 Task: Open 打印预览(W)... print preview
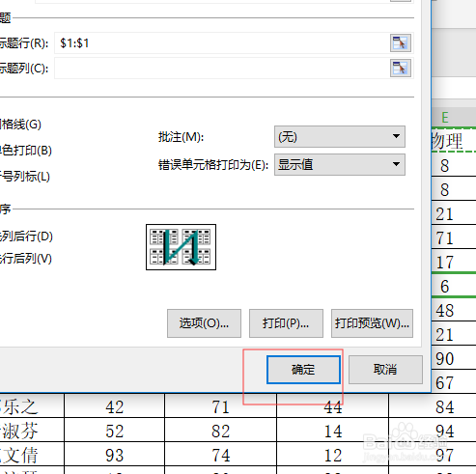[372, 323]
